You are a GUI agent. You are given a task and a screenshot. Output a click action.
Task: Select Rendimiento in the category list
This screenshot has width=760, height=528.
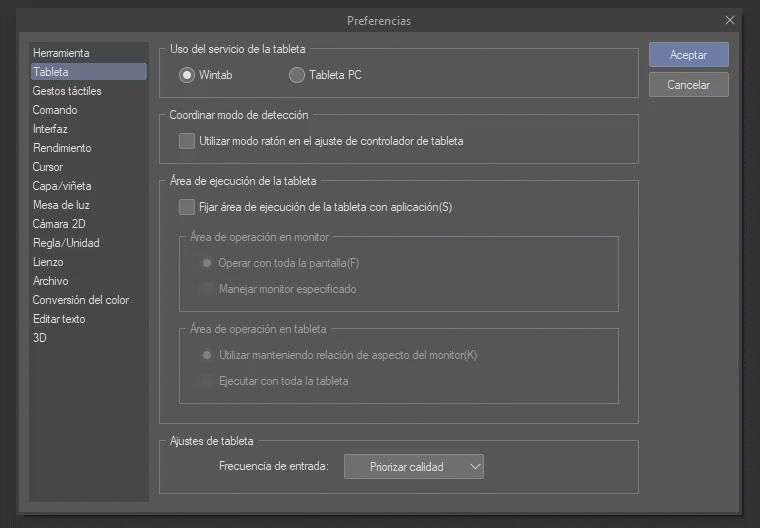(62, 148)
